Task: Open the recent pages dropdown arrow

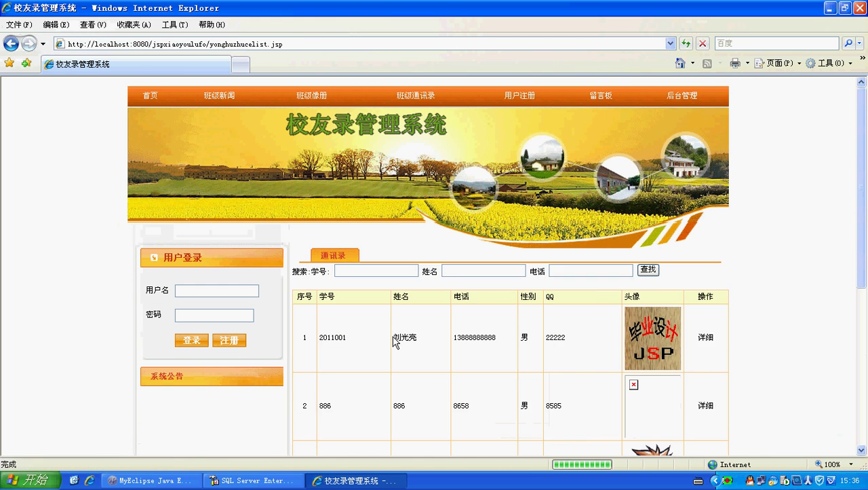Action: pyautogui.click(x=43, y=44)
